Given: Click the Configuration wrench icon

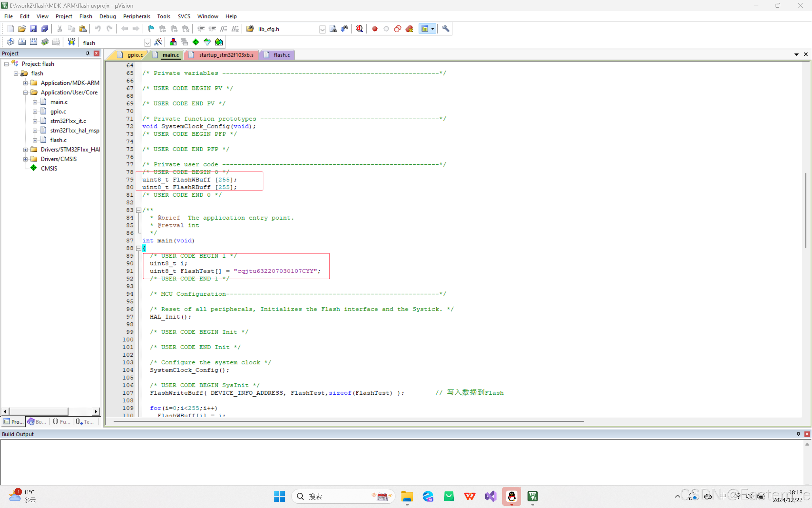Looking at the screenshot, I should [445, 29].
